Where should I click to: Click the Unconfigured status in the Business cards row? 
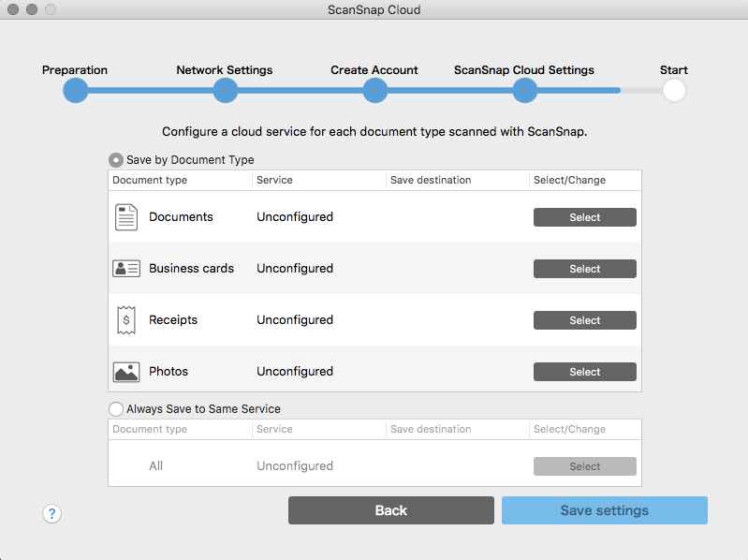coord(295,269)
